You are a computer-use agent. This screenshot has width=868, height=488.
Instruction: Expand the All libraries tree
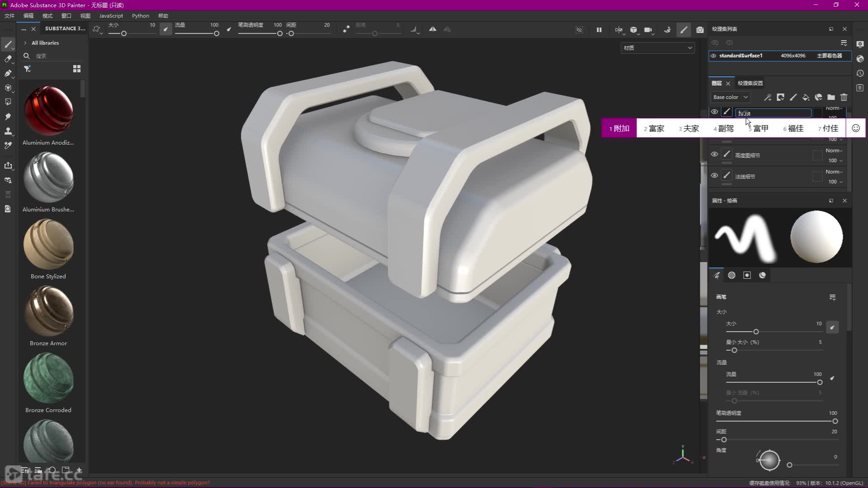(25, 43)
